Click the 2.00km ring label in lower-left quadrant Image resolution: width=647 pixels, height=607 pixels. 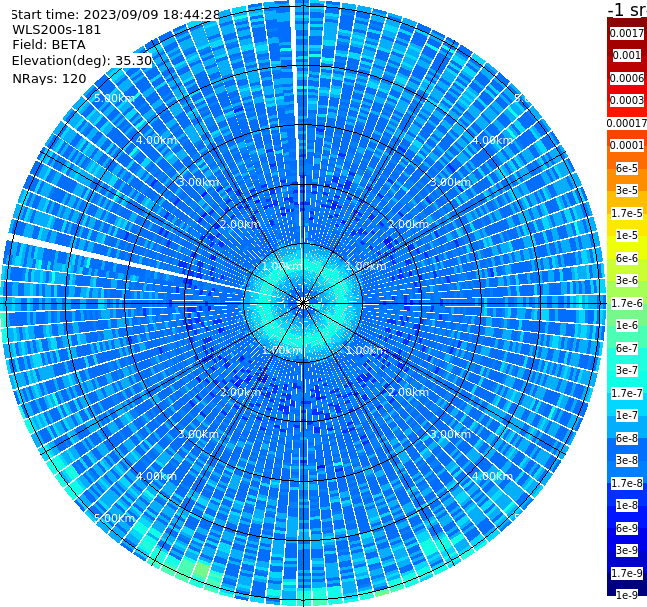tap(240, 392)
